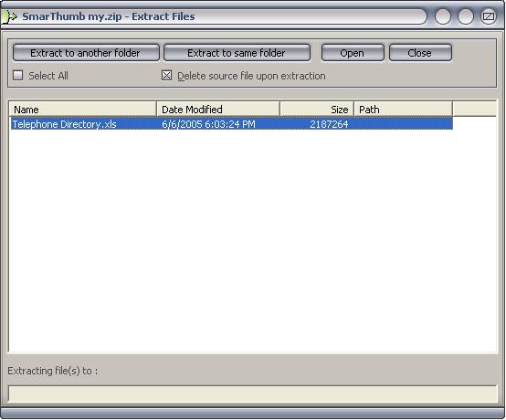Click the first round title bar button
Screen dimensions: 506x420
(443, 16)
